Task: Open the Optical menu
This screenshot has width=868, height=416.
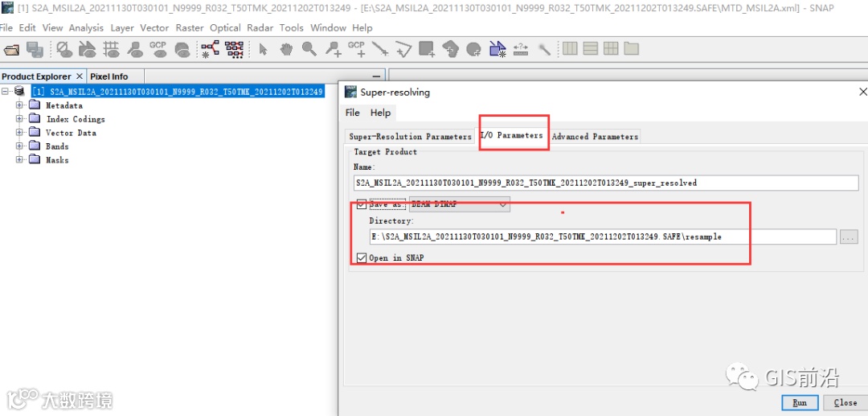Action: (x=225, y=27)
